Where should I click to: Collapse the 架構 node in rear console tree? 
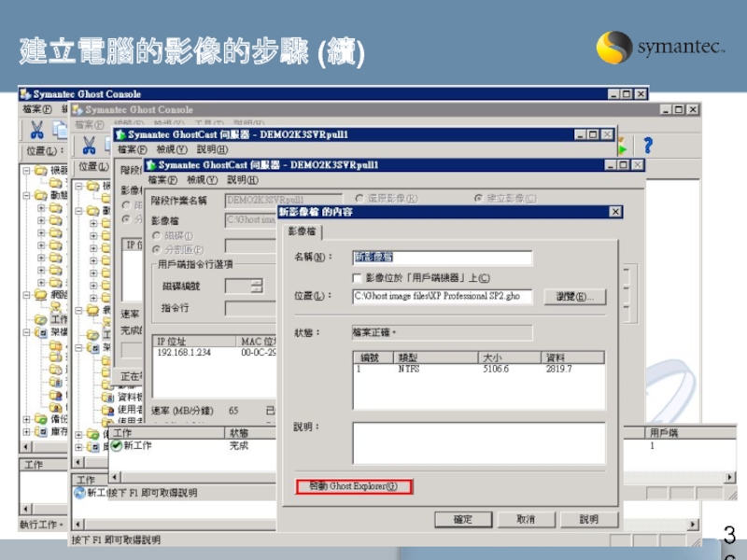point(27,332)
